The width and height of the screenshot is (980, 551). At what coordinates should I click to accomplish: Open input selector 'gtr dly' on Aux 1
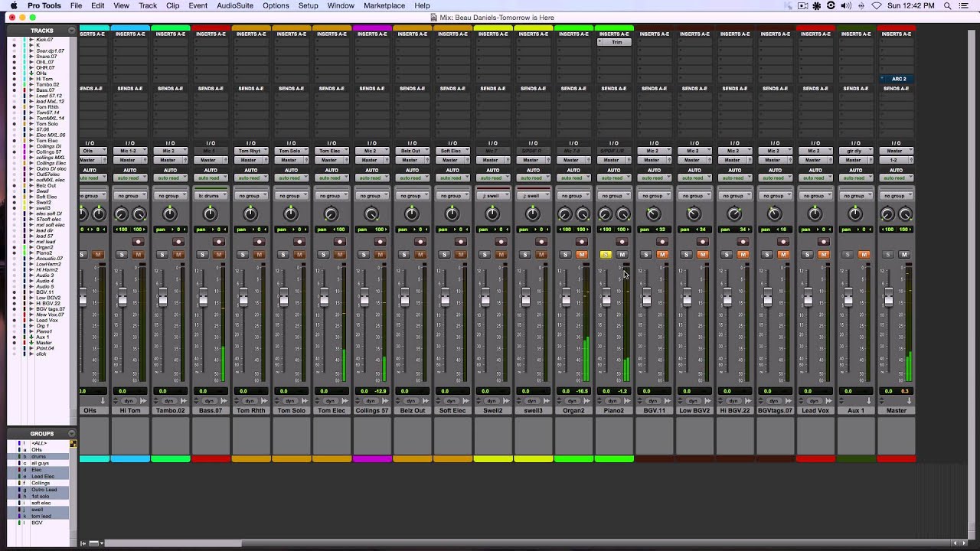pyautogui.click(x=855, y=151)
